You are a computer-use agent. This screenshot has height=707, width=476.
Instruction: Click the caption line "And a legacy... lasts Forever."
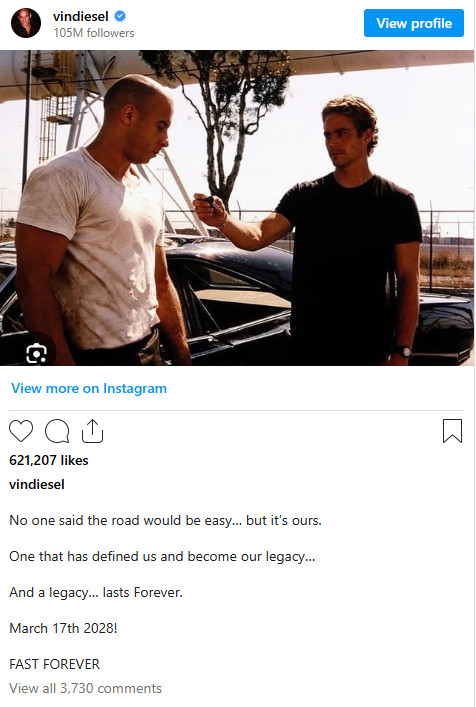point(96,592)
